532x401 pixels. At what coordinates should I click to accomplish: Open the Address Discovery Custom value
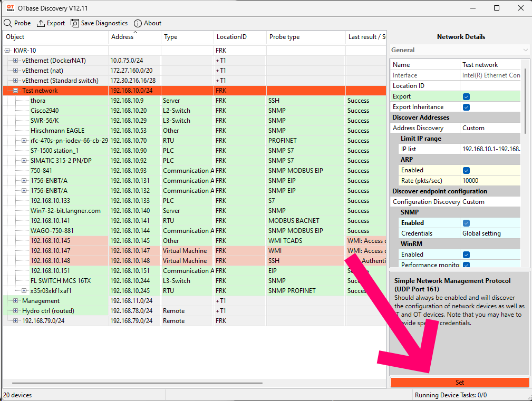tap(490, 128)
